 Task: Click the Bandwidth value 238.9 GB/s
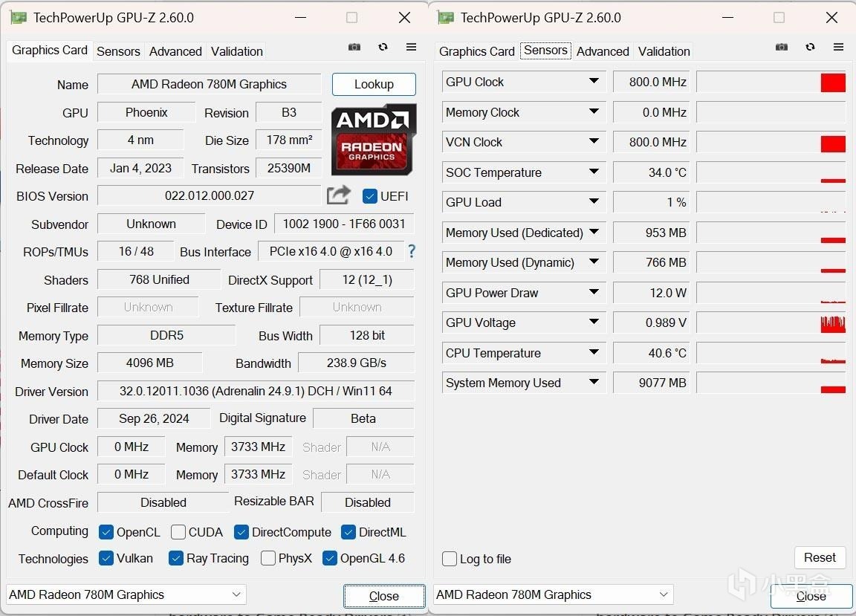pos(356,363)
